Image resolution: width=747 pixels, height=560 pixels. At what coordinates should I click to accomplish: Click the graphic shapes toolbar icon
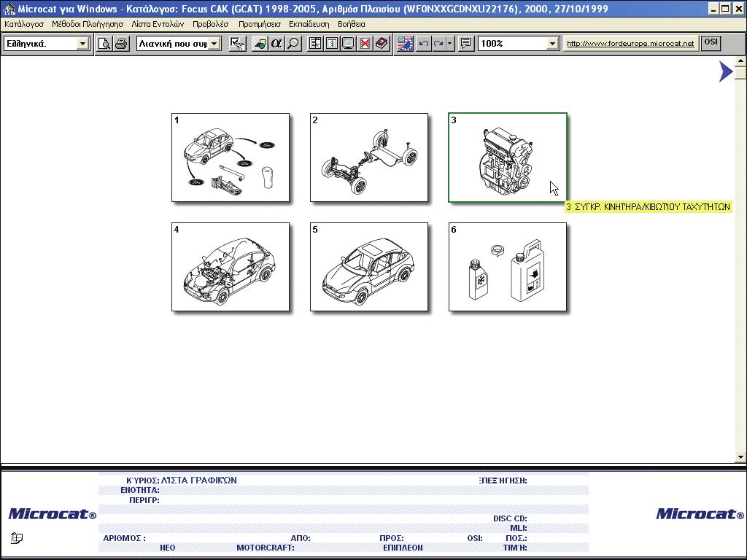[260, 44]
